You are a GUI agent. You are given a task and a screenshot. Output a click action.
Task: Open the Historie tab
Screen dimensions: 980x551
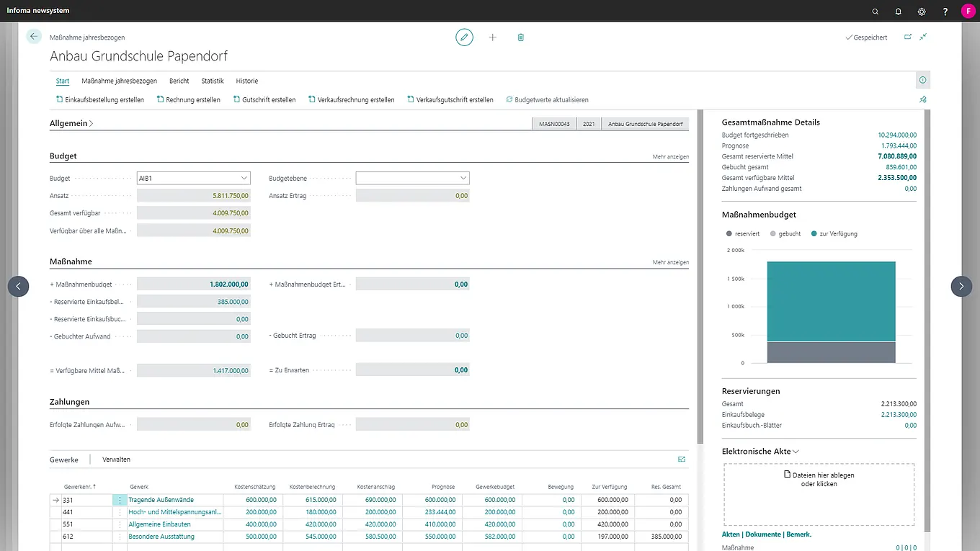tap(247, 81)
